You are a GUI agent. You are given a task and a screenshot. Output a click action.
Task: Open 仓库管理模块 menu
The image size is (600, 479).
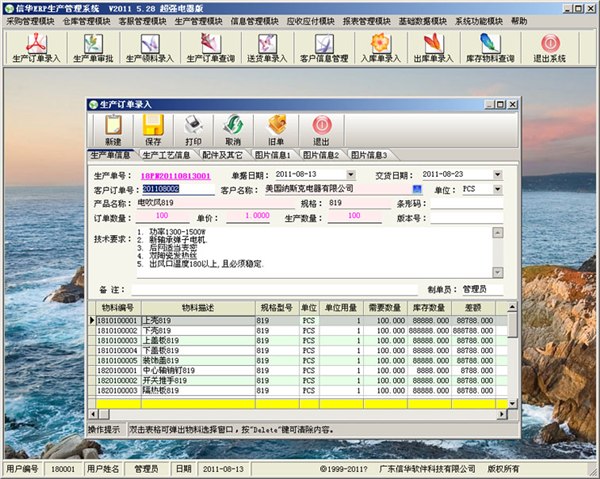point(86,21)
